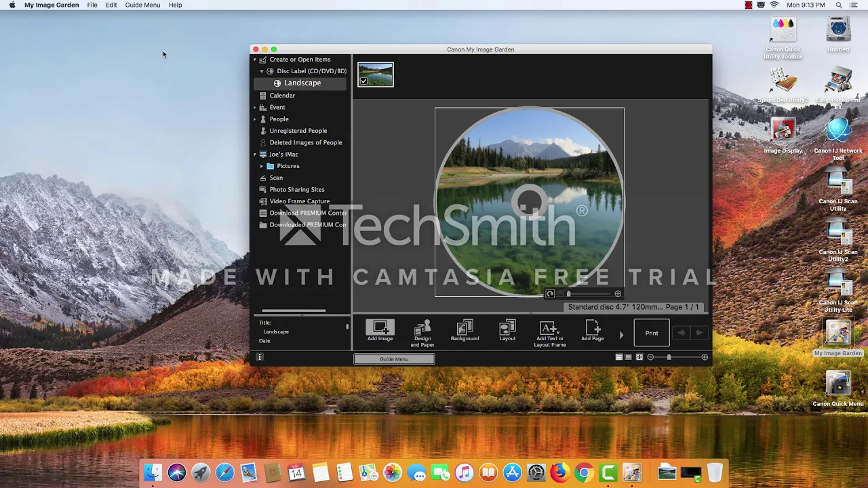
Task: Open Canon Quick Menu desktop icon
Action: (838, 389)
